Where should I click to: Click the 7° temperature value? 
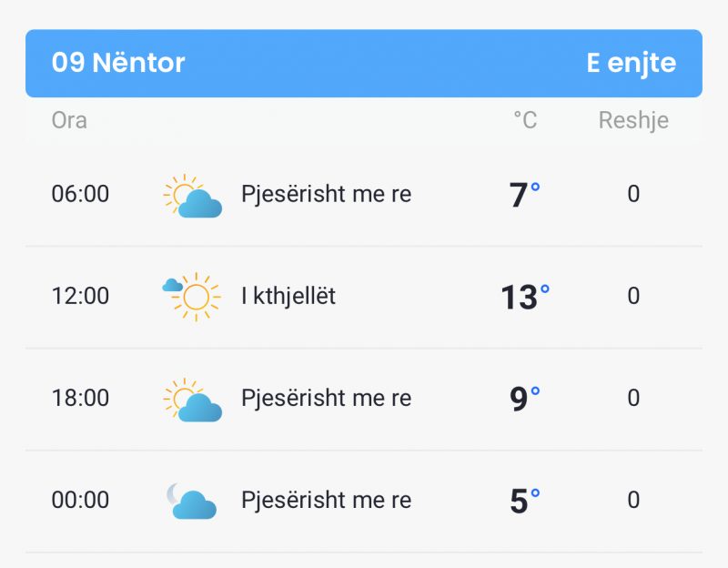coord(525,194)
